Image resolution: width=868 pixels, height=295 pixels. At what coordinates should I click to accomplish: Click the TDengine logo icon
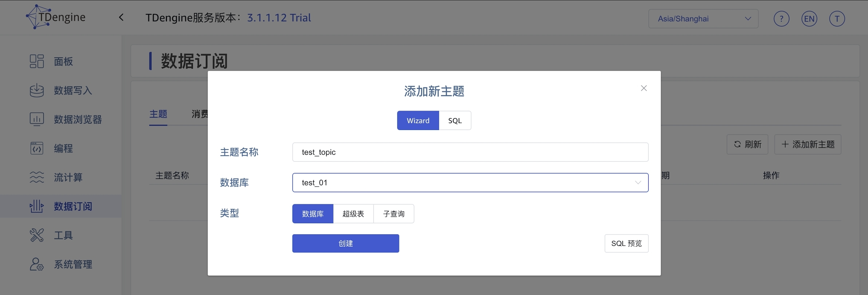[37, 17]
